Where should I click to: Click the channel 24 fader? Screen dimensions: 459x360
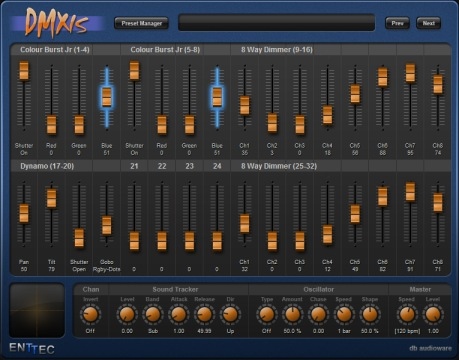tap(217, 241)
